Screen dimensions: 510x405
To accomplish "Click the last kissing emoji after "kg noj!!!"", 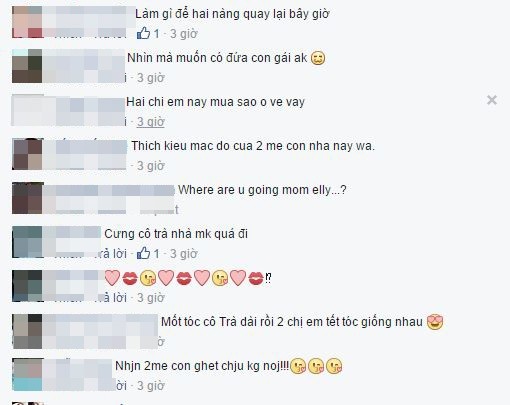I will pos(334,366).
